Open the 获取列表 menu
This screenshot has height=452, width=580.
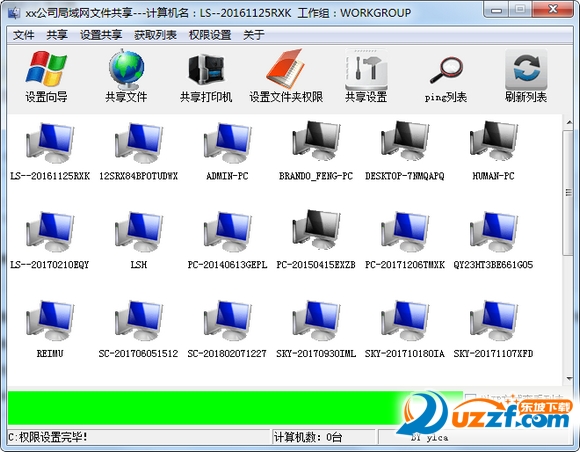(x=155, y=35)
